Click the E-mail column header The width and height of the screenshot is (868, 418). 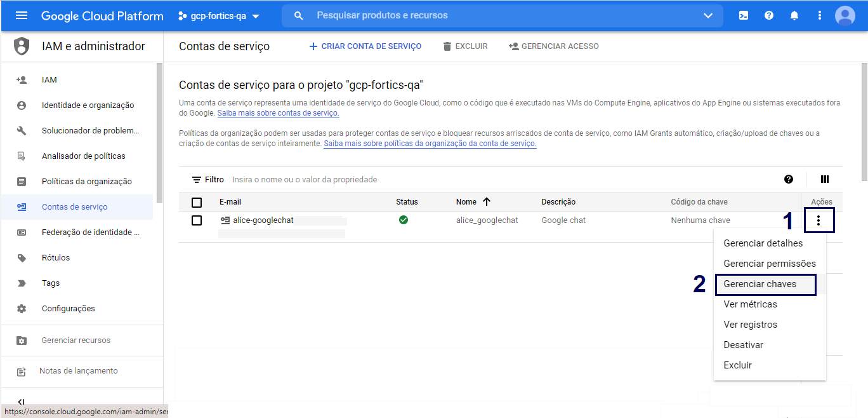pyautogui.click(x=230, y=202)
